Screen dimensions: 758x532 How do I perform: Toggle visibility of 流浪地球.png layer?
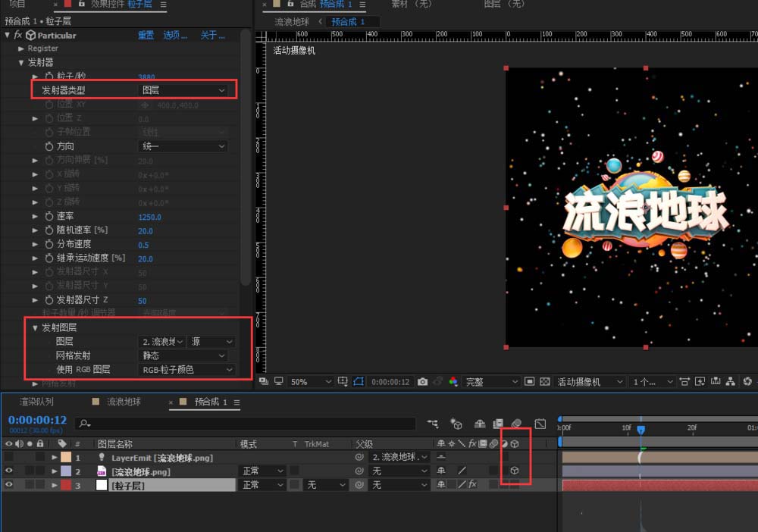click(x=9, y=471)
